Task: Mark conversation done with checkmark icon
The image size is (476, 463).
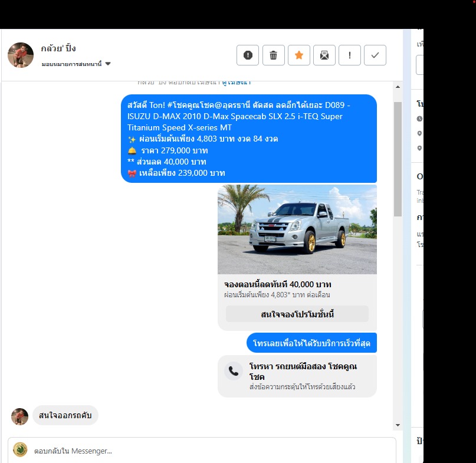Action: tap(375, 55)
